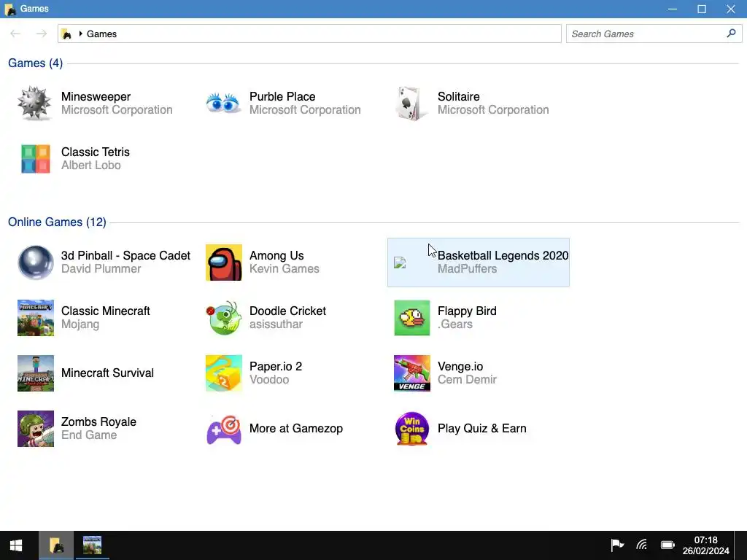The image size is (747, 560).
Task: Click the Classic Minecraft label
Action: pyautogui.click(x=106, y=311)
